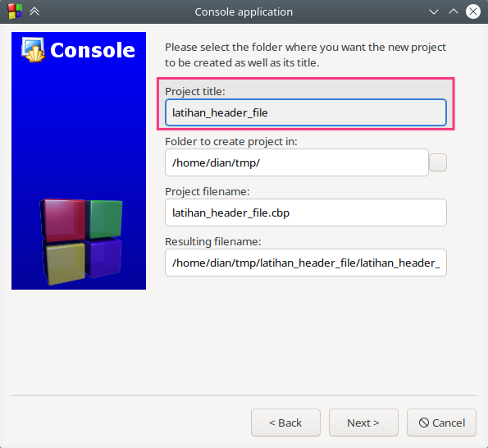Click the Project filename text field

pyautogui.click(x=306, y=213)
